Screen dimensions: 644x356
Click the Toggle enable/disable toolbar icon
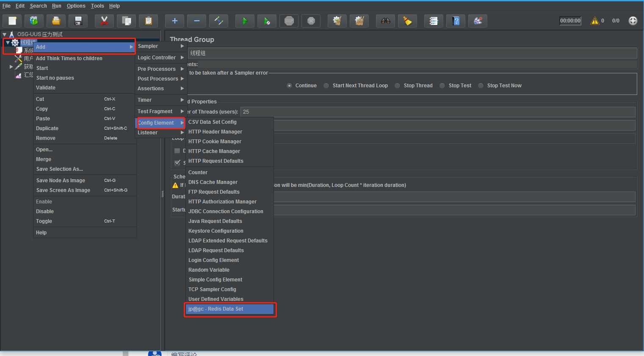point(218,21)
